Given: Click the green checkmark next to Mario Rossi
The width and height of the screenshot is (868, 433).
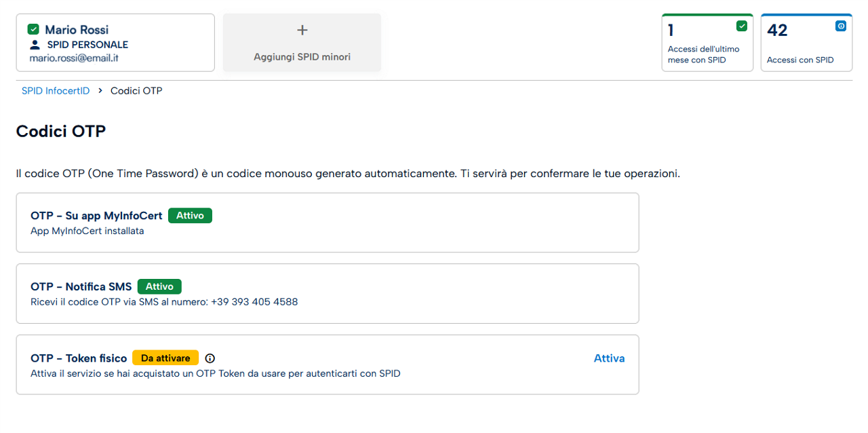Looking at the screenshot, I should [33, 29].
